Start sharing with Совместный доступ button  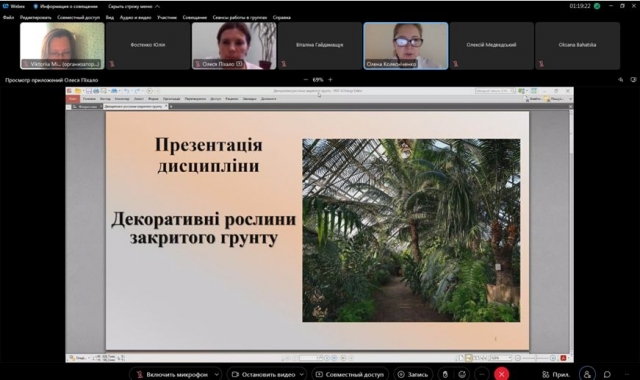pos(350,374)
